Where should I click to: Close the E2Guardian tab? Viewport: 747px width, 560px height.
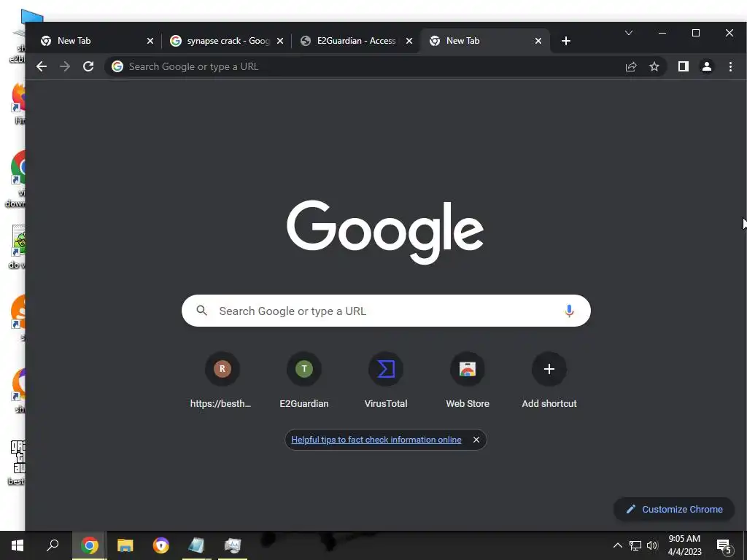tap(409, 41)
